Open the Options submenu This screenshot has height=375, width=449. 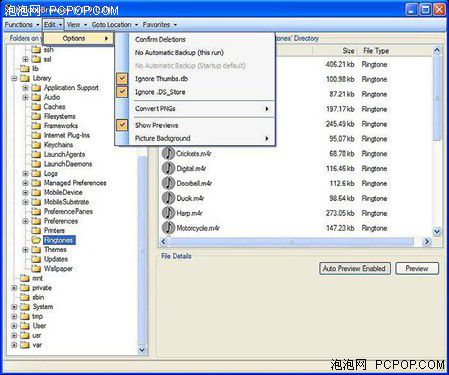coord(79,38)
